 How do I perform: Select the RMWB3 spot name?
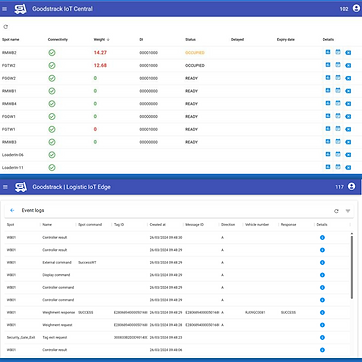(x=9, y=142)
